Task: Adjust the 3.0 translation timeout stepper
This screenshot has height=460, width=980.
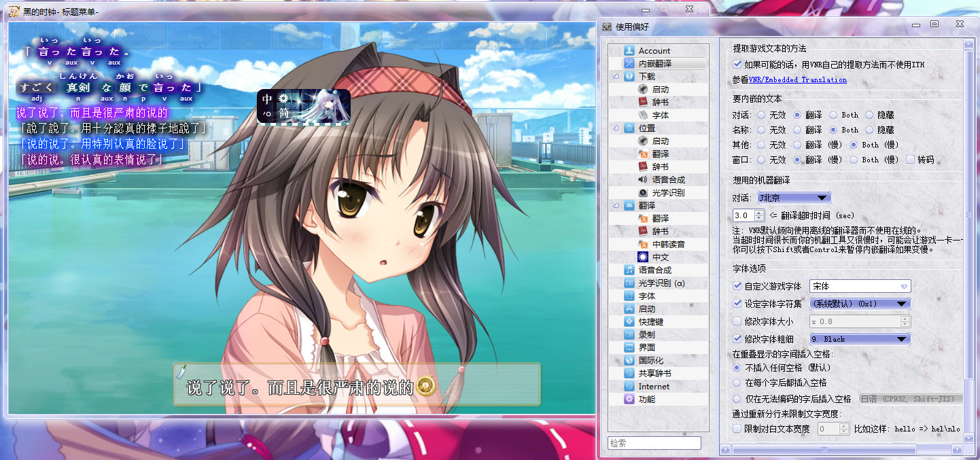Action: pyautogui.click(x=760, y=215)
